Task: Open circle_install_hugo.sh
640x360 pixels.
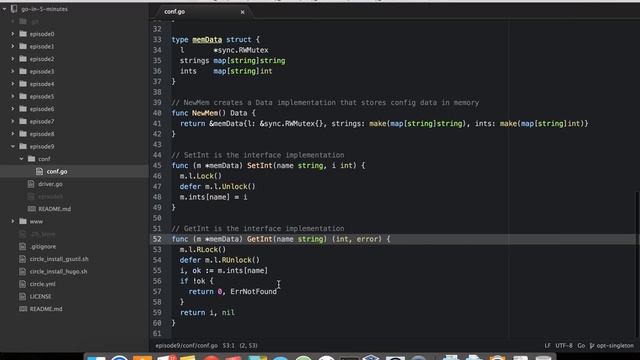Action: (58, 271)
